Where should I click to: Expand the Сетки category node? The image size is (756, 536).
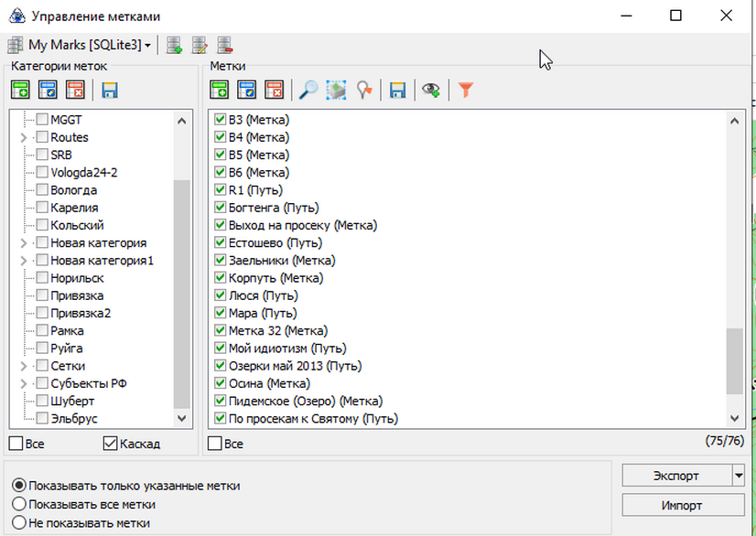coord(24,366)
